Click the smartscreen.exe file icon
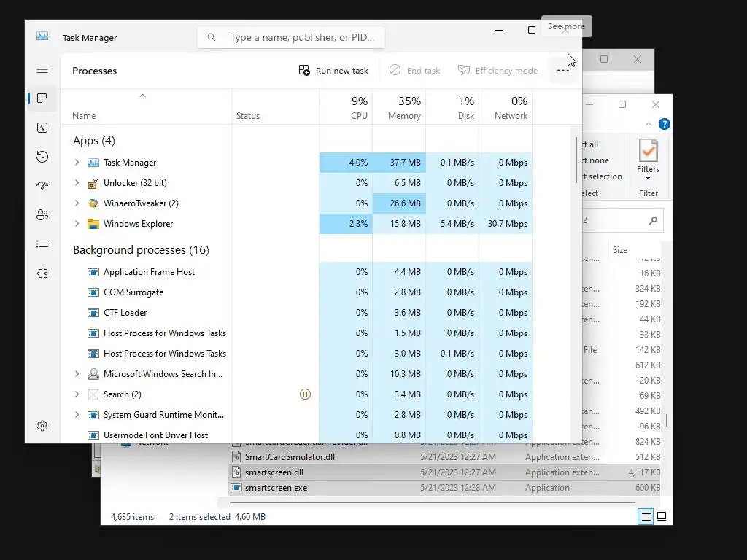The height and width of the screenshot is (560, 747). [236, 487]
